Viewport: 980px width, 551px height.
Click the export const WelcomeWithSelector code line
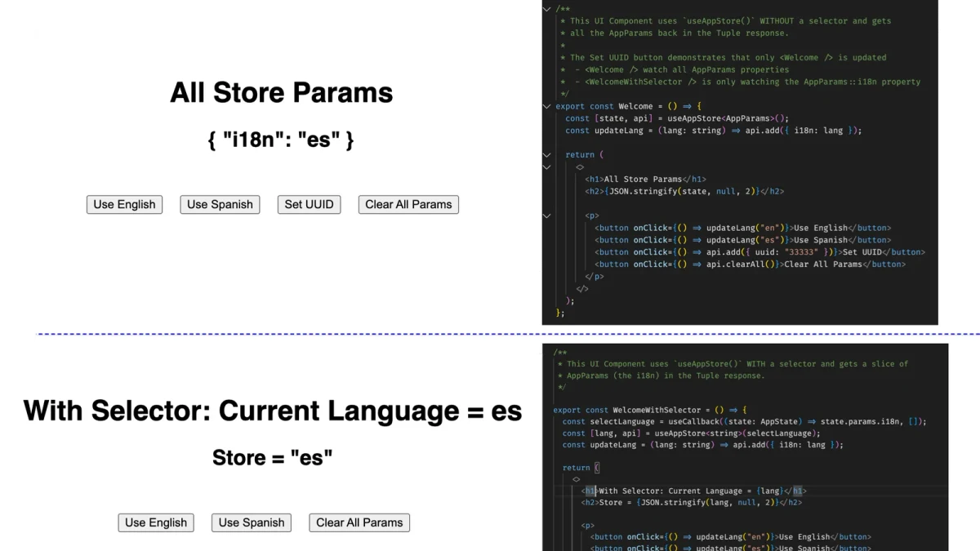point(650,410)
